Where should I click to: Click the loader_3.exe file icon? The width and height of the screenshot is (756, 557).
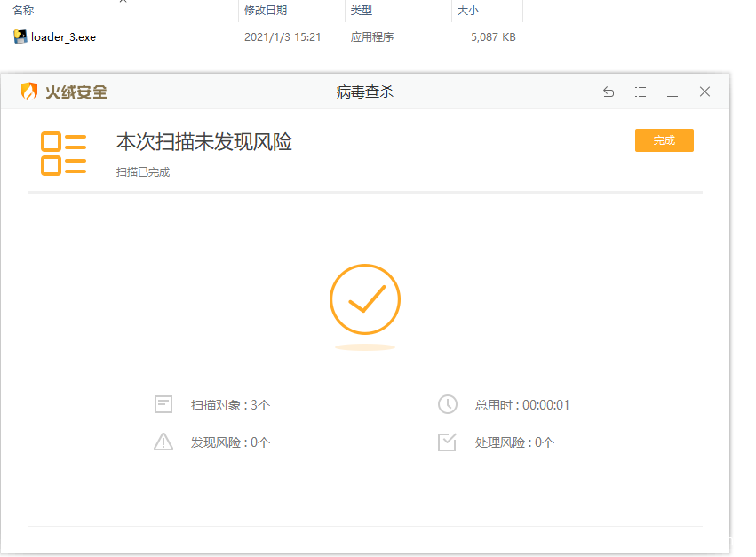(x=20, y=36)
